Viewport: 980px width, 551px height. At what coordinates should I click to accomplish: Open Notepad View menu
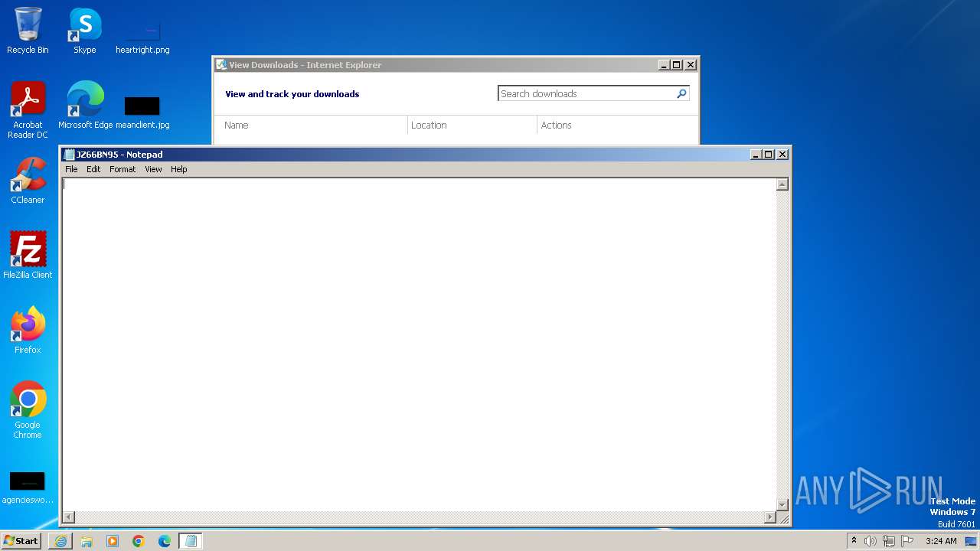(x=153, y=169)
